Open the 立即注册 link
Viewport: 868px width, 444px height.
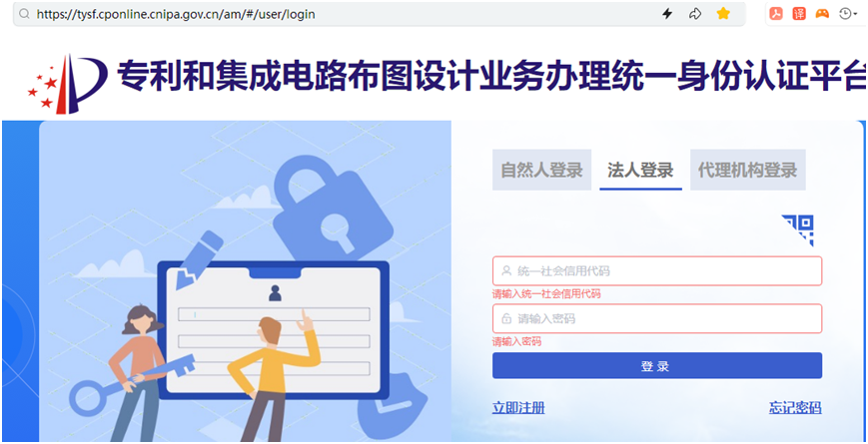[518, 408]
